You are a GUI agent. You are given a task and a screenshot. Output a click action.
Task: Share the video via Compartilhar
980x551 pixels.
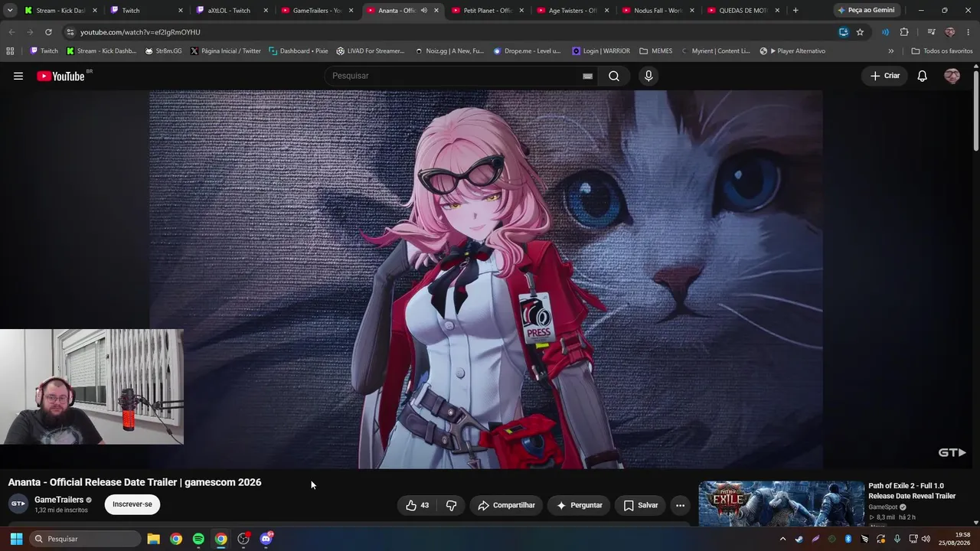tap(506, 505)
